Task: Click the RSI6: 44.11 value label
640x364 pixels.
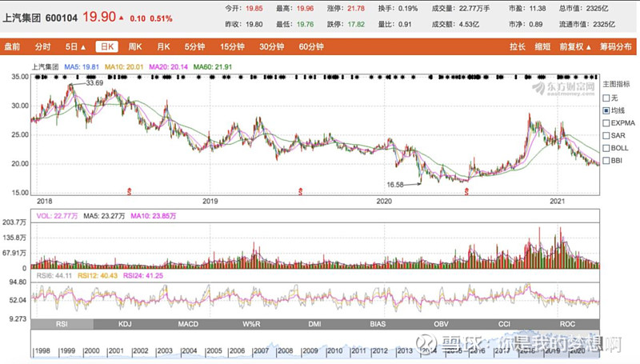Action: click(54, 276)
